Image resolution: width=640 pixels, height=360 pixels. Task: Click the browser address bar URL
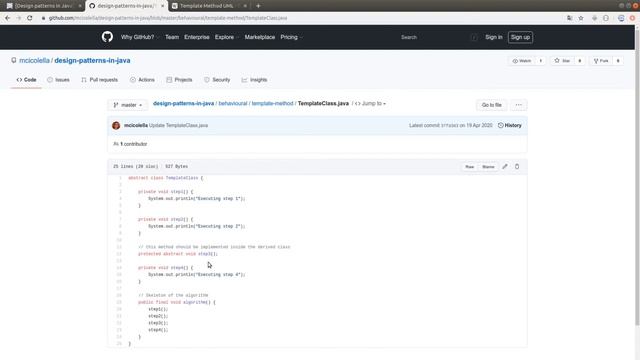[168, 18]
